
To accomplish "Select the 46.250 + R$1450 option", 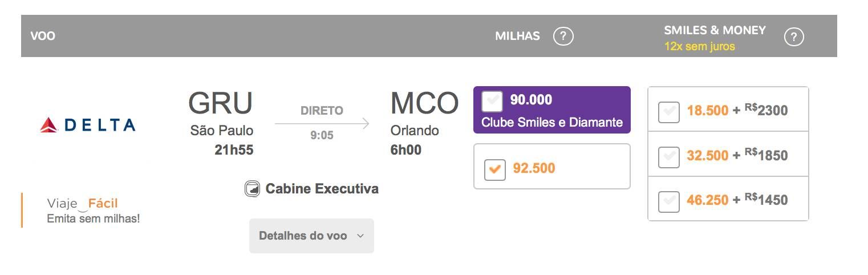I will point(668,201).
